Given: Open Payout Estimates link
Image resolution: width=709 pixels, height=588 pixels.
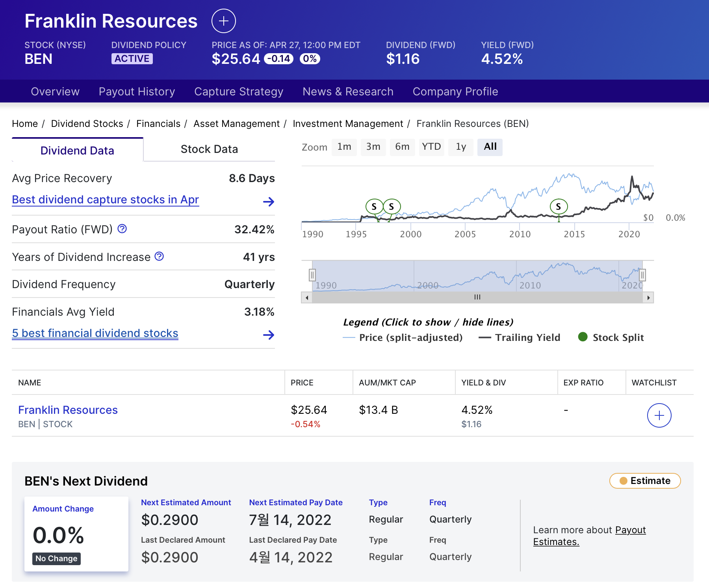Looking at the screenshot, I should pos(590,536).
